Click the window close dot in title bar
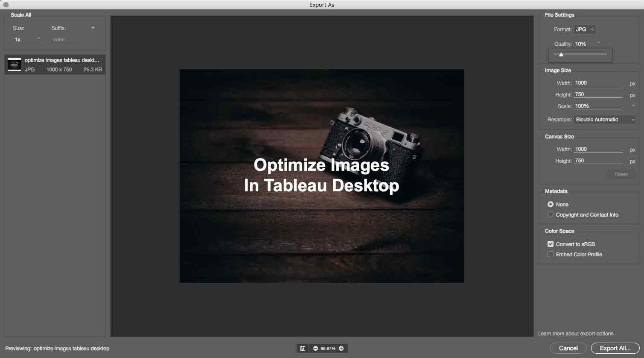The width and height of the screenshot is (644, 358). tap(6, 5)
